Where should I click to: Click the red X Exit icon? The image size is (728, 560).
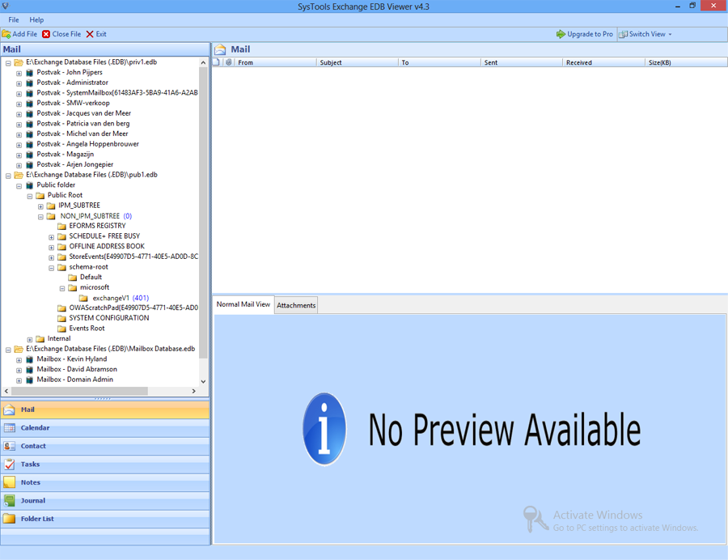pos(90,34)
